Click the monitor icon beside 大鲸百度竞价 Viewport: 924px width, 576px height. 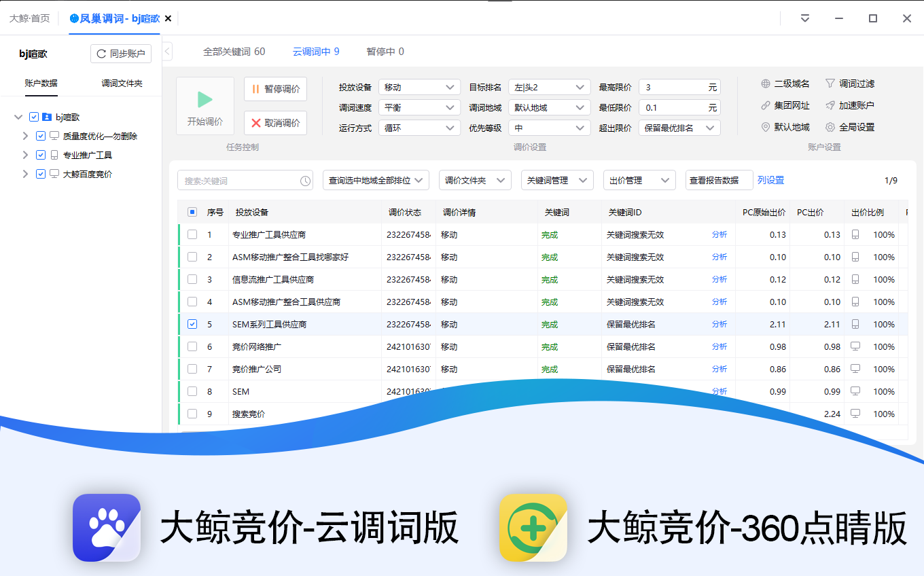[x=54, y=174]
